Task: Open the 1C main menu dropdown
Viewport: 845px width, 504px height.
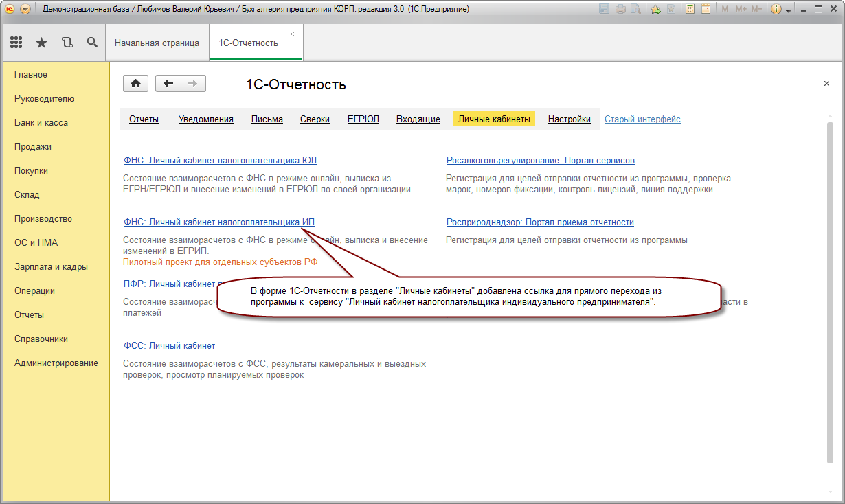Action: (25, 10)
